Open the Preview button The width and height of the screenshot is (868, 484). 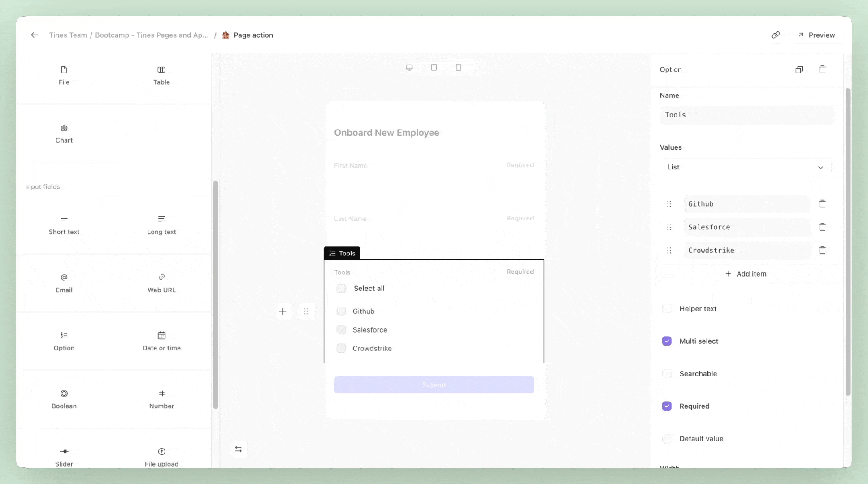pos(816,35)
